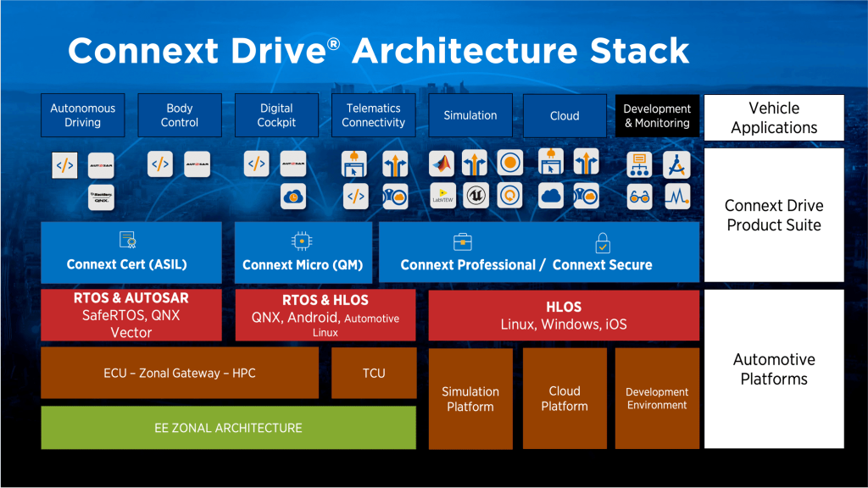The width and height of the screenshot is (868, 488).
Task: Select the drafting compass icon
Action: click(676, 164)
